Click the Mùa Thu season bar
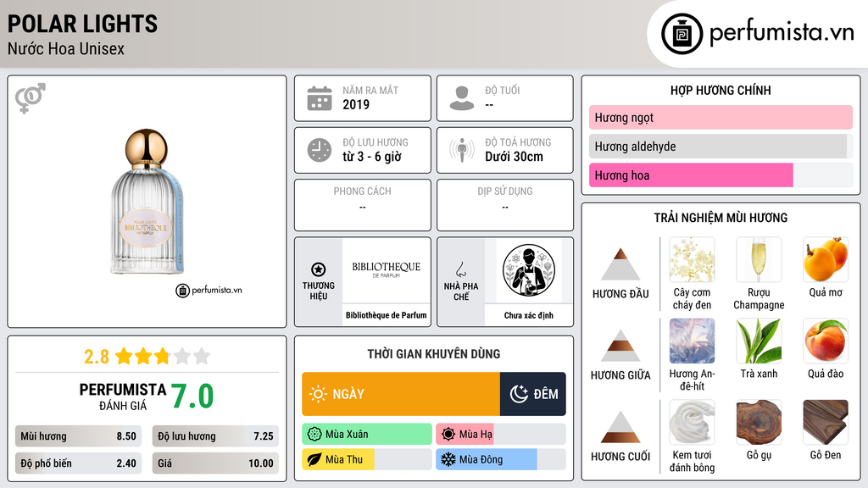The width and height of the screenshot is (868, 488). coord(367,459)
